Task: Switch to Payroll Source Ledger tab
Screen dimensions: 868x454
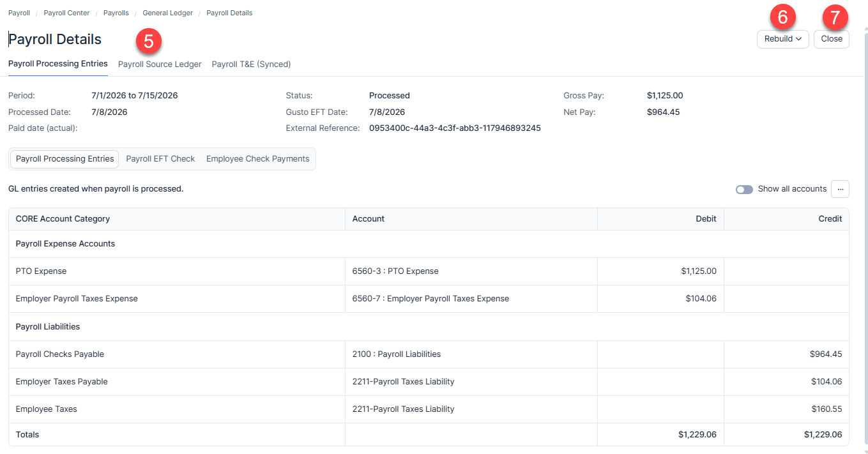Action: coord(160,64)
